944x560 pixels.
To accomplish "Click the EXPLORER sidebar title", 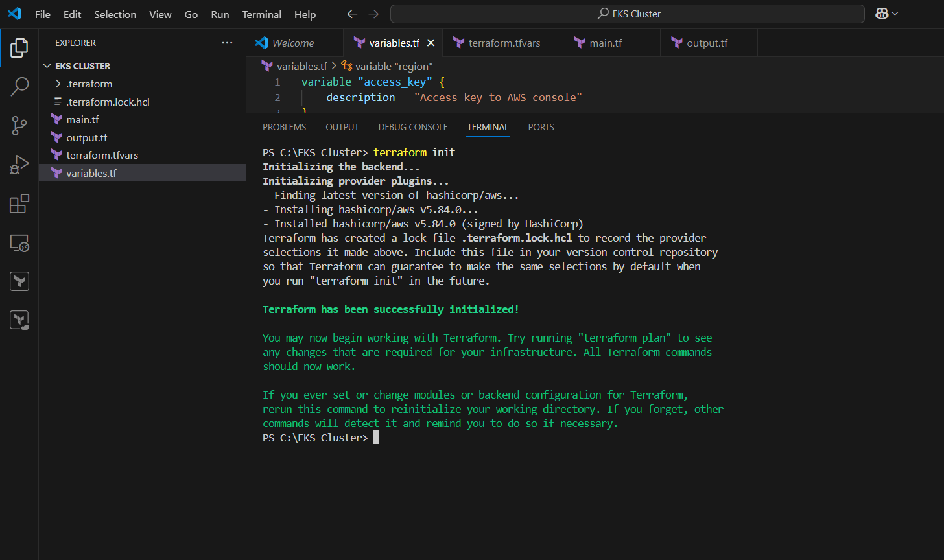I will click(75, 43).
